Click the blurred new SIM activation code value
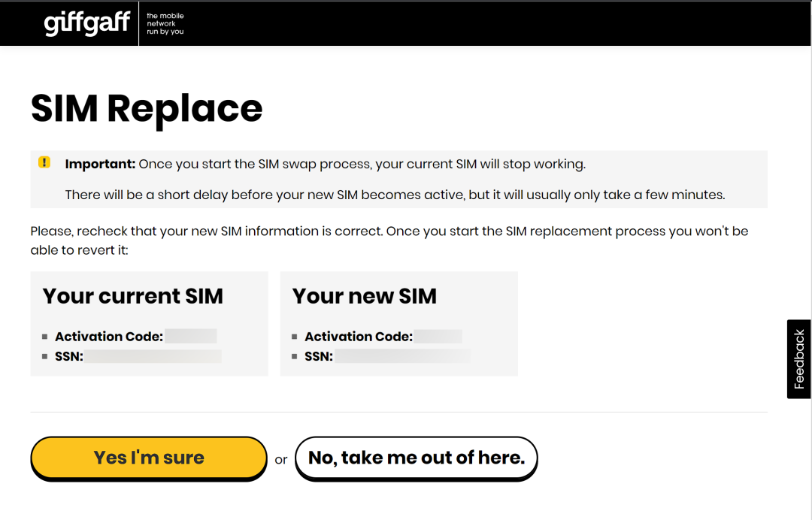 click(x=438, y=337)
